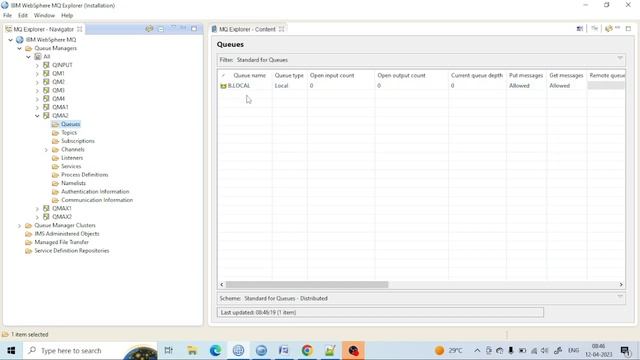Expand the QMA1 queue manager
The width and height of the screenshot is (640, 360).
click(x=37, y=107)
